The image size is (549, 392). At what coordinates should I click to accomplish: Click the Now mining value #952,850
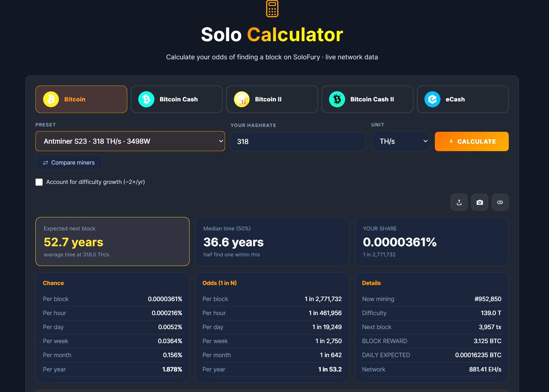click(488, 299)
